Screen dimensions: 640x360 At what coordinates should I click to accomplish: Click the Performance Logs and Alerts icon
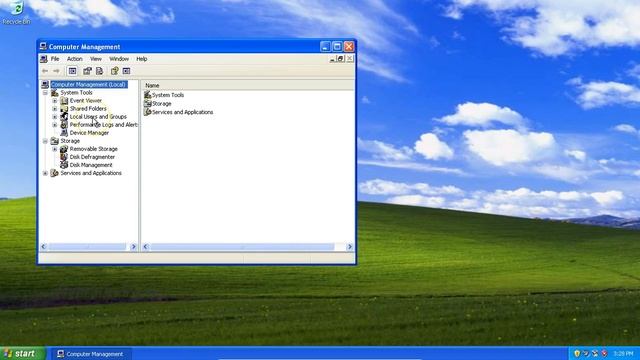pyautogui.click(x=64, y=124)
